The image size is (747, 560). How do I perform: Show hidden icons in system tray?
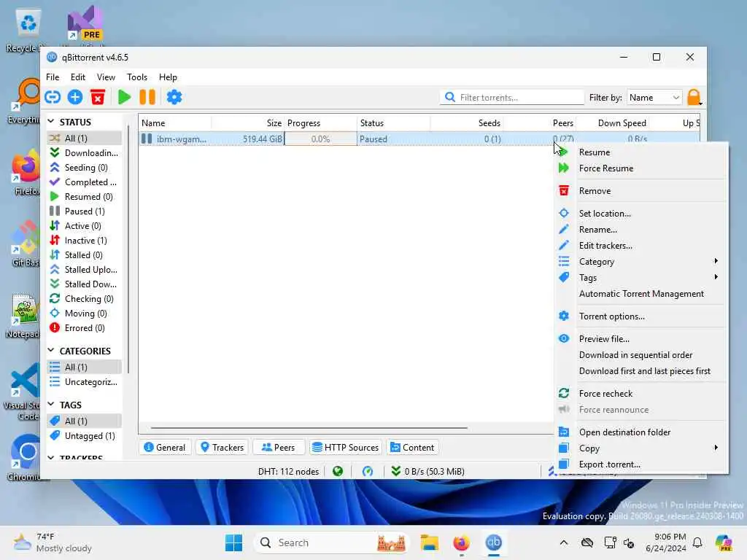pyautogui.click(x=564, y=542)
